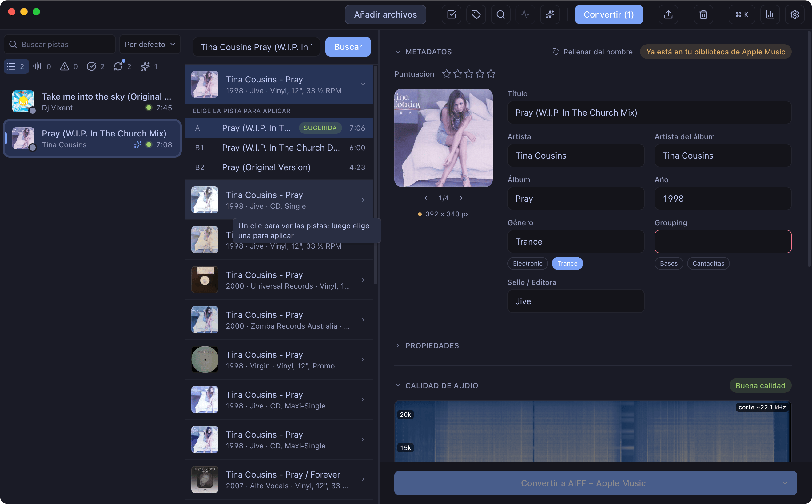812x504 pixels.
Task: Select the Bases grouping chip
Action: (x=669, y=263)
